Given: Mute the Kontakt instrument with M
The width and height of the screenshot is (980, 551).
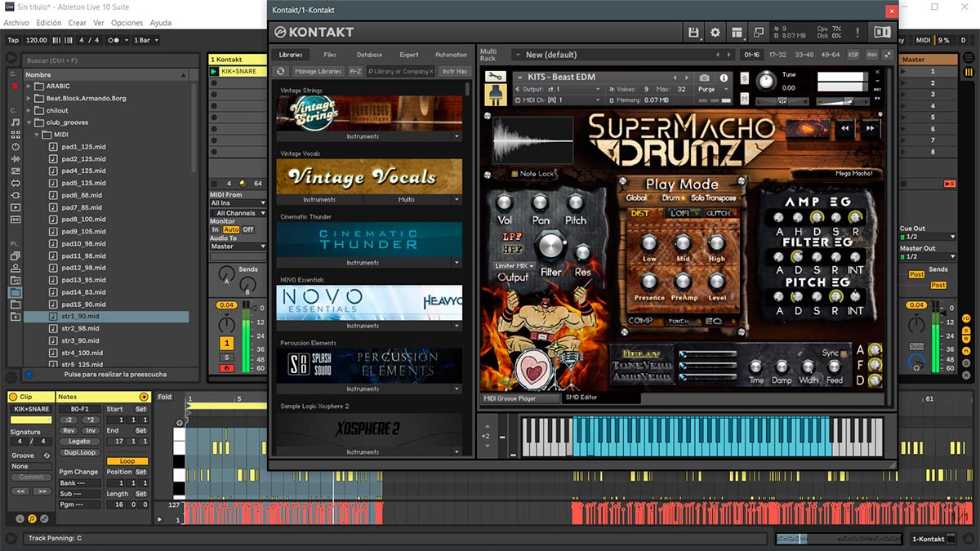Looking at the screenshot, I should point(744,99).
